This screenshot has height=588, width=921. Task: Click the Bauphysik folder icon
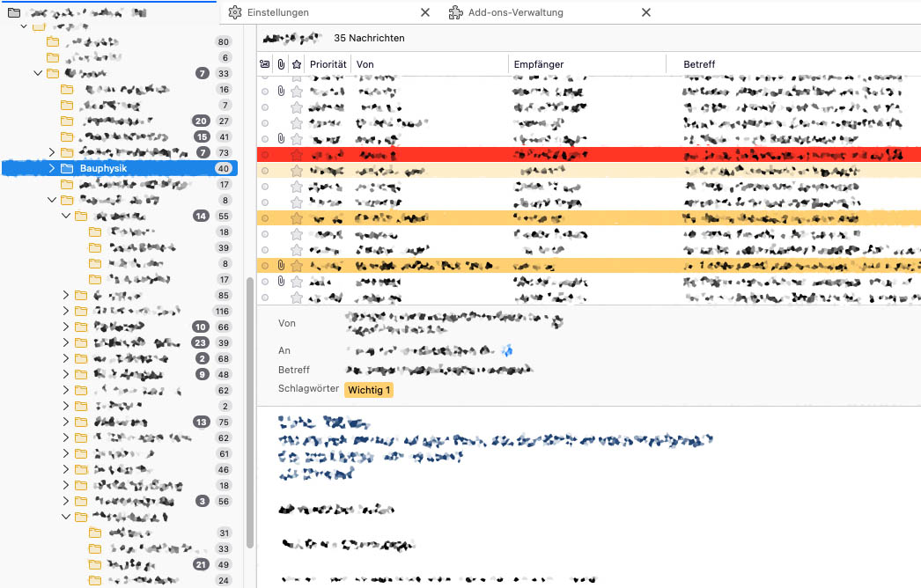(67, 168)
